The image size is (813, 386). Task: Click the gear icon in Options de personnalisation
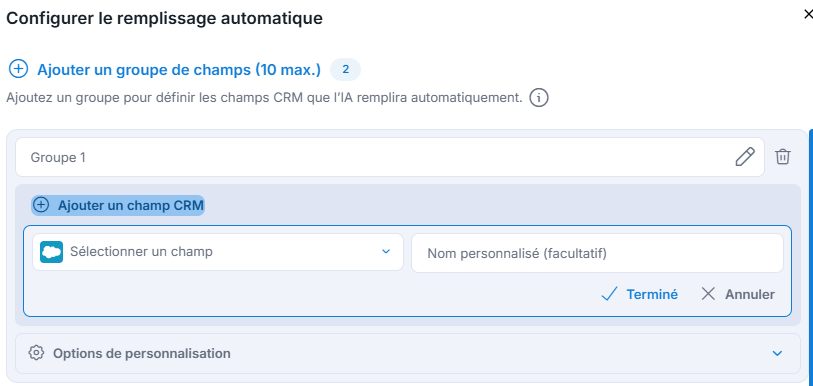(36, 353)
